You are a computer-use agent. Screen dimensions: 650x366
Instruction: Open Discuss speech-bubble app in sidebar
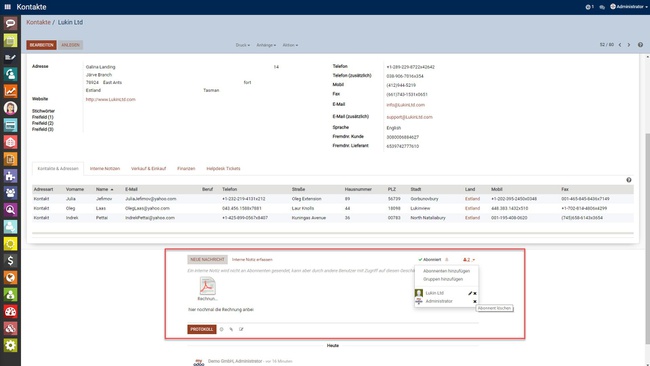tap(10, 23)
